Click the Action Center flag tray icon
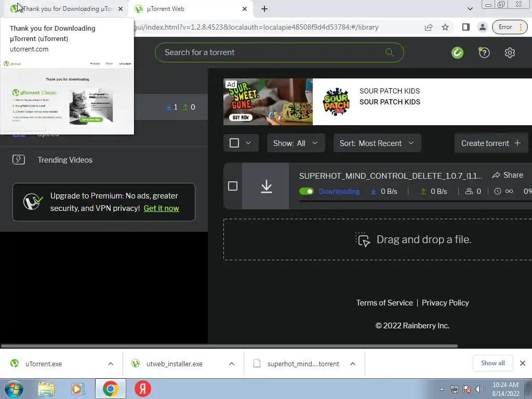This screenshot has height=399, width=532. click(x=467, y=390)
